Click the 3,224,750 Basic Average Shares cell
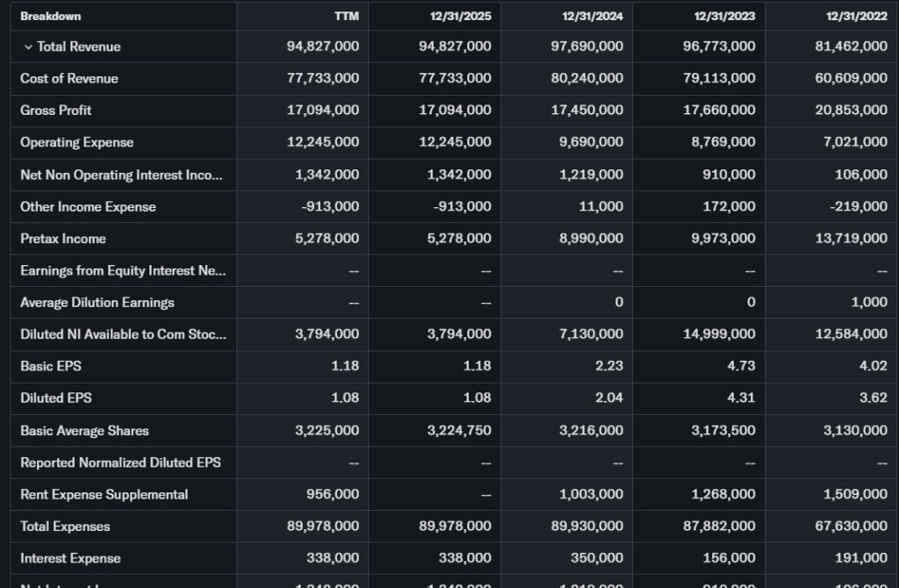This screenshot has height=588, width=899. (x=455, y=431)
